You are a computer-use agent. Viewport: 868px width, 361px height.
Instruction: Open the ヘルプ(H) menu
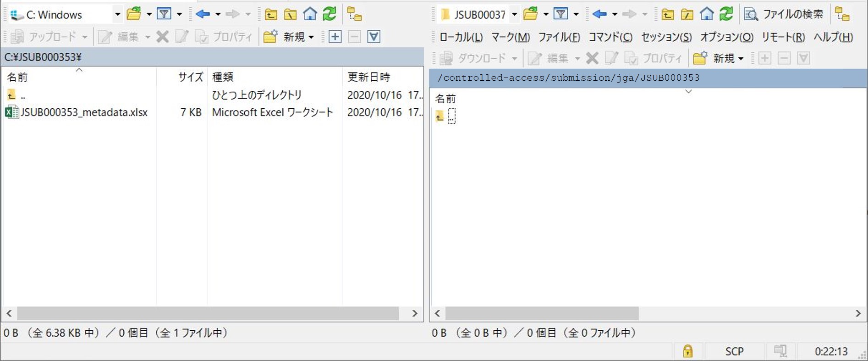[833, 37]
